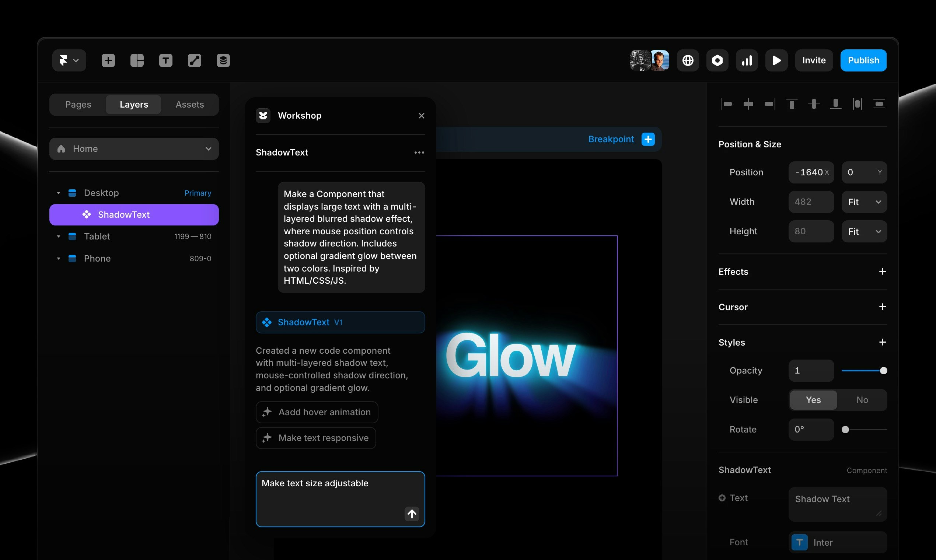The image size is (936, 560).
Task: Click the Preview play button
Action: pos(776,60)
